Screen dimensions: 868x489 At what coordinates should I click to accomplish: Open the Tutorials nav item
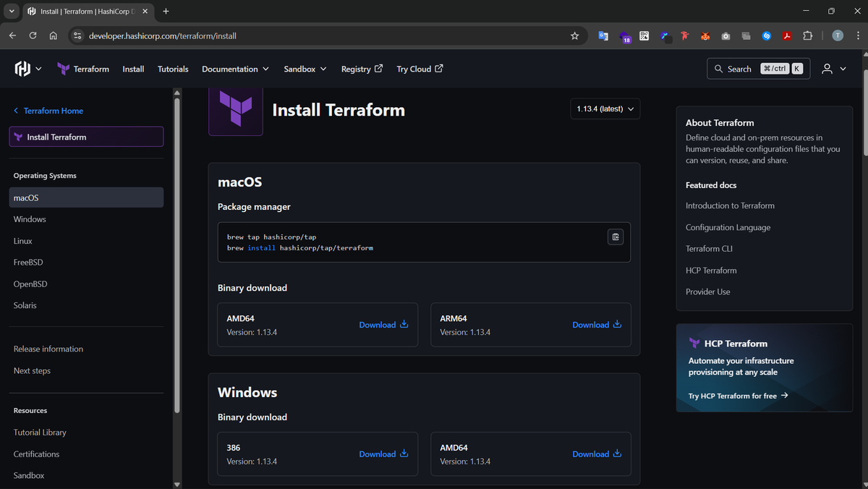click(x=173, y=69)
